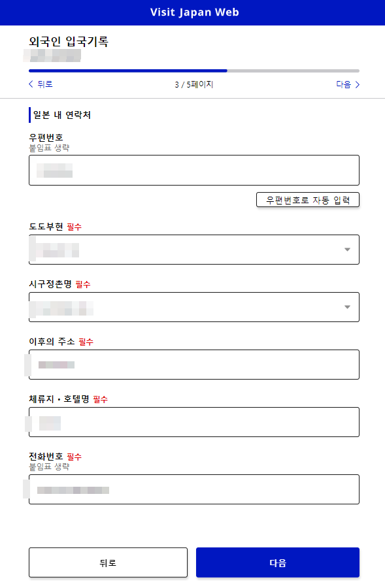Screen dimensions: 385x588
Task: Select the 뒤로 back chevron arrow at top
Action: (x=30, y=84)
